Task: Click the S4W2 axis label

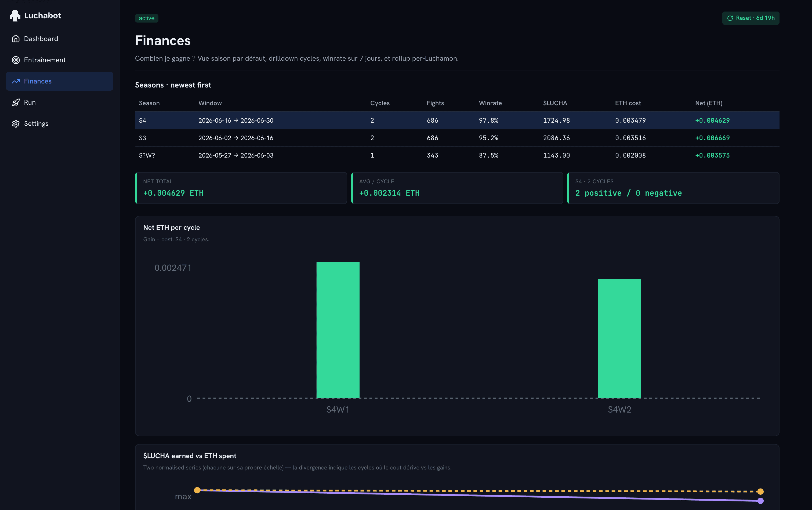Action: click(620, 410)
